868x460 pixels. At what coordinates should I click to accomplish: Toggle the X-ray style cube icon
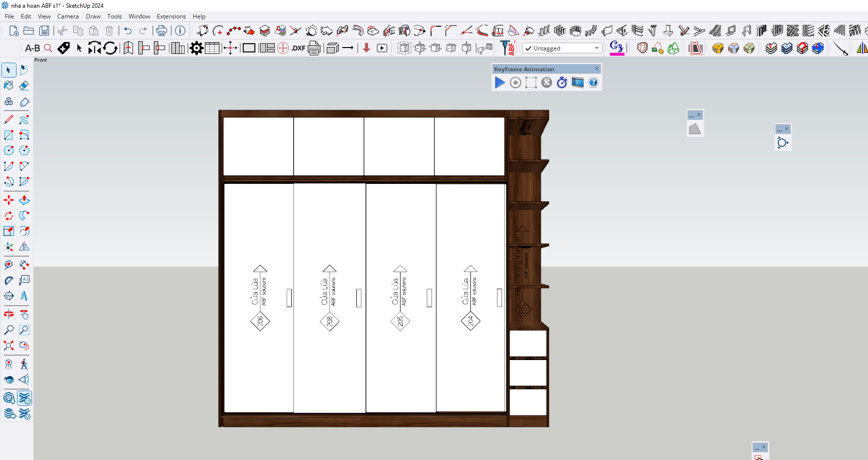pyautogui.click(x=404, y=48)
